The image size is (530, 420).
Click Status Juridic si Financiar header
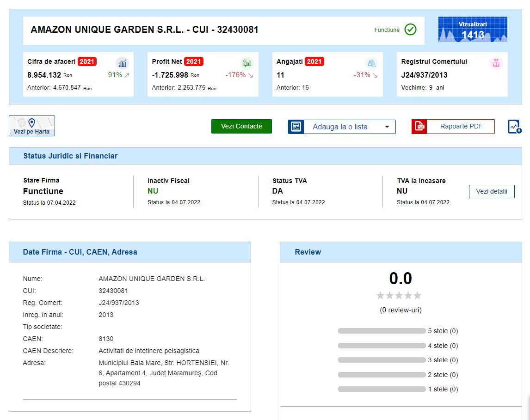point(70,156)
